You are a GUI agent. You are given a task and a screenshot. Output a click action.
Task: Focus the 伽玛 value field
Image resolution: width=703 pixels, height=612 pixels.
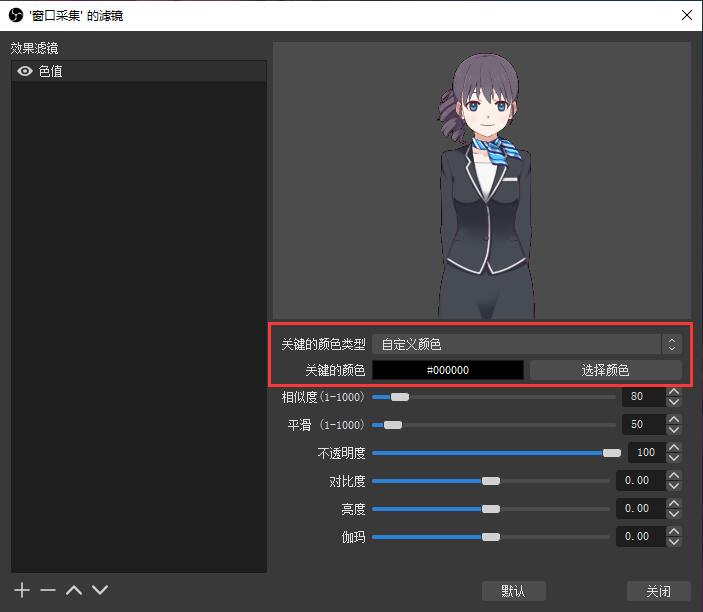640,536
